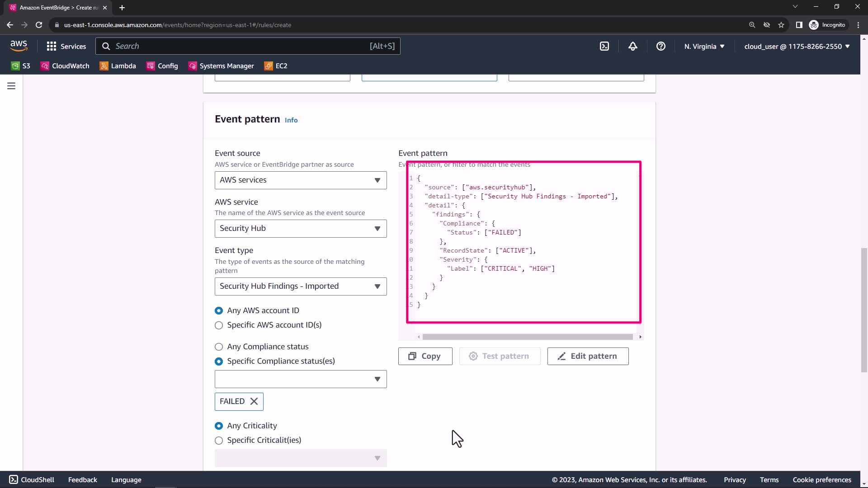Select Specific AWS account ID(s) radio

tap(219, 325)
